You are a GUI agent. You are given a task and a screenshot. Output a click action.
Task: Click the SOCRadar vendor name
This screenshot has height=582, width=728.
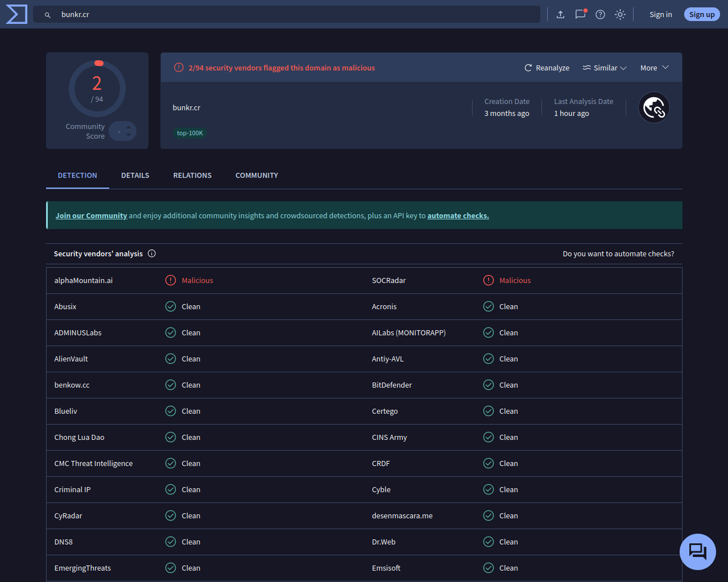click(x=389, y=280)
